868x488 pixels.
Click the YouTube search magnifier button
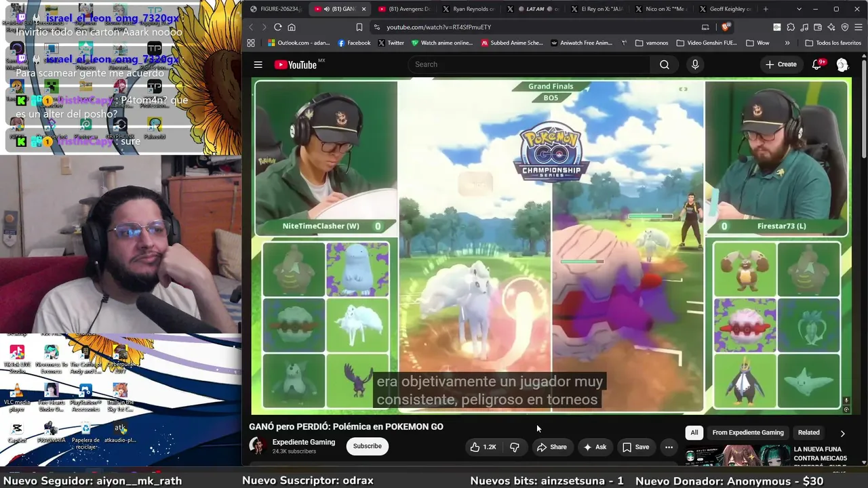(665, 64)
